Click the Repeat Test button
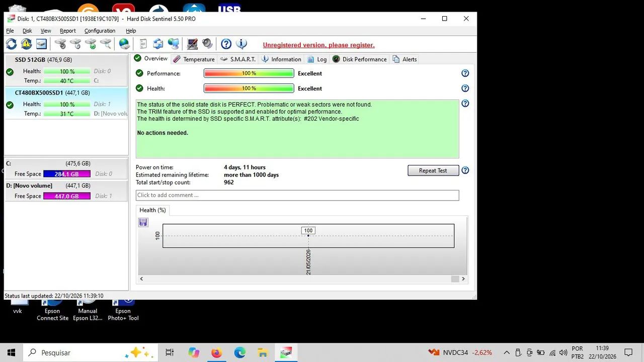Image resolution: width=644 pixels, height=362 pixels. click(x=433, y=170)
